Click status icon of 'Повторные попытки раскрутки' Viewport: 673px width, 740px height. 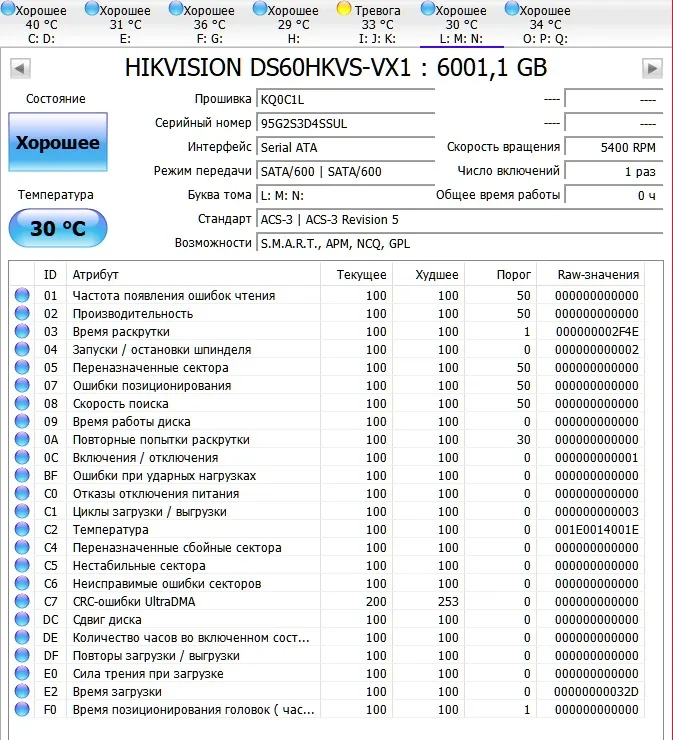22,439
